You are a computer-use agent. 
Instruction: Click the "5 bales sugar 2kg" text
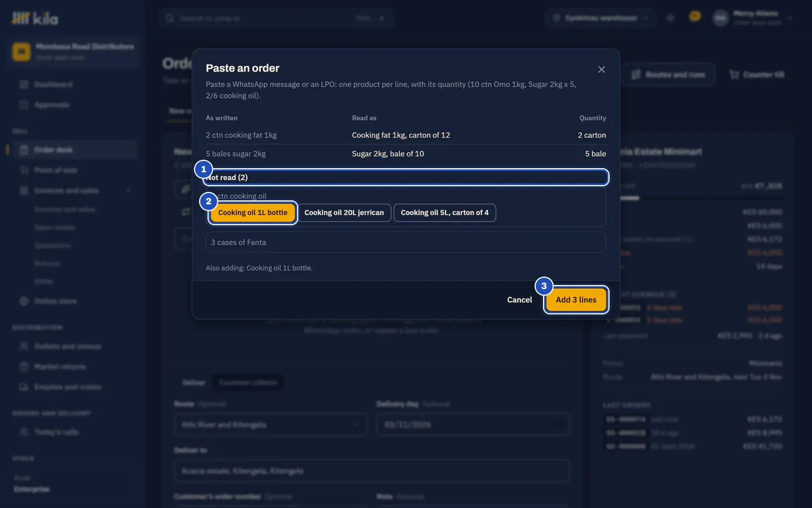click(236, 154)
